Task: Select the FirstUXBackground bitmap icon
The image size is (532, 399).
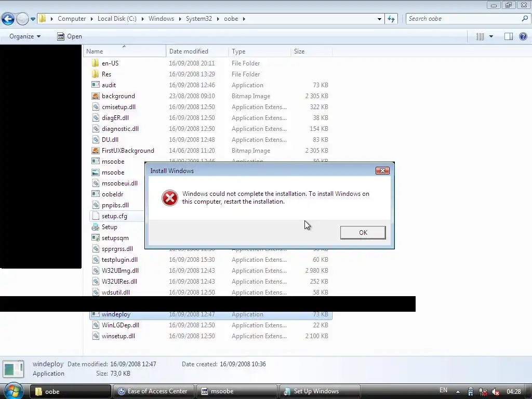Action: (x=96, y=150)
